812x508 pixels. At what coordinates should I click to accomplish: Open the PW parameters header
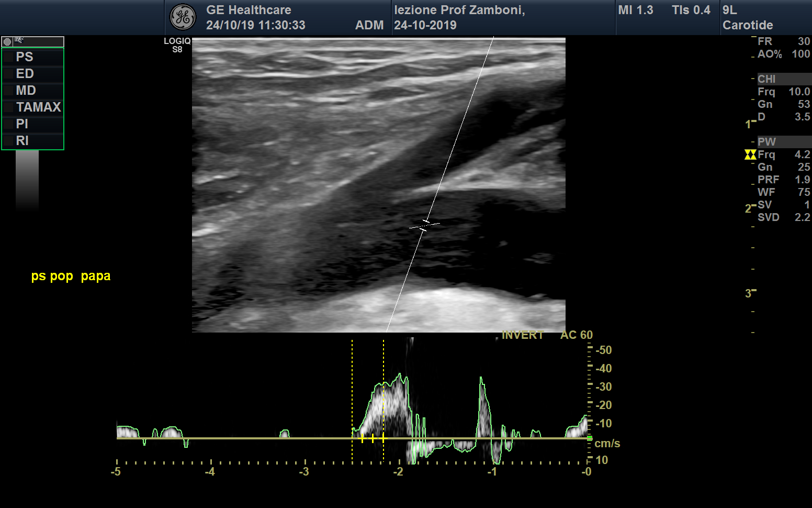[767, 142]
